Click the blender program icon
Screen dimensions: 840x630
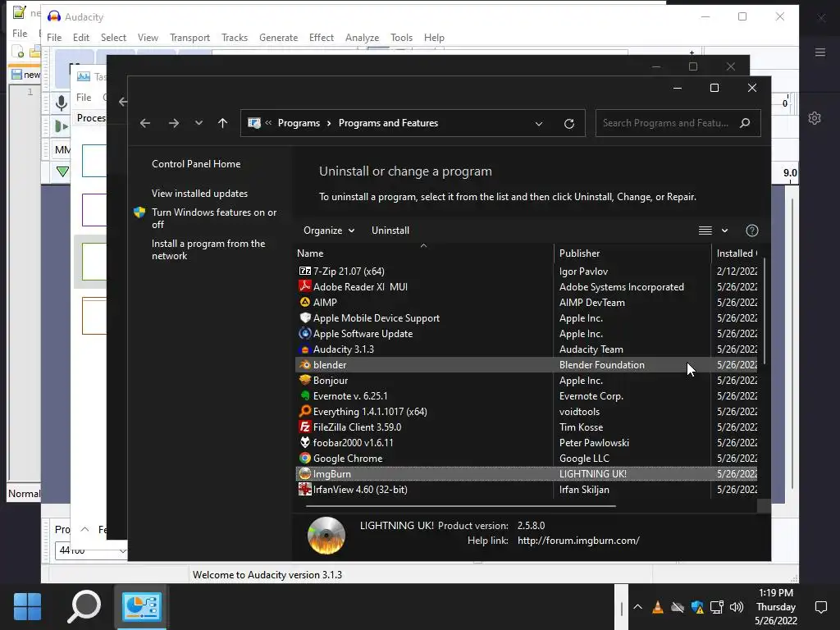[305, 365]
